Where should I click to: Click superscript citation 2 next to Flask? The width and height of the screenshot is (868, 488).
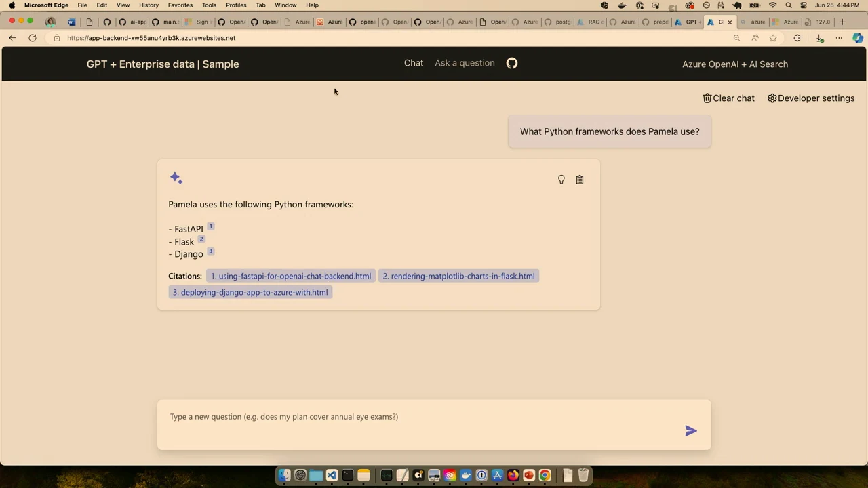[201, 239]
